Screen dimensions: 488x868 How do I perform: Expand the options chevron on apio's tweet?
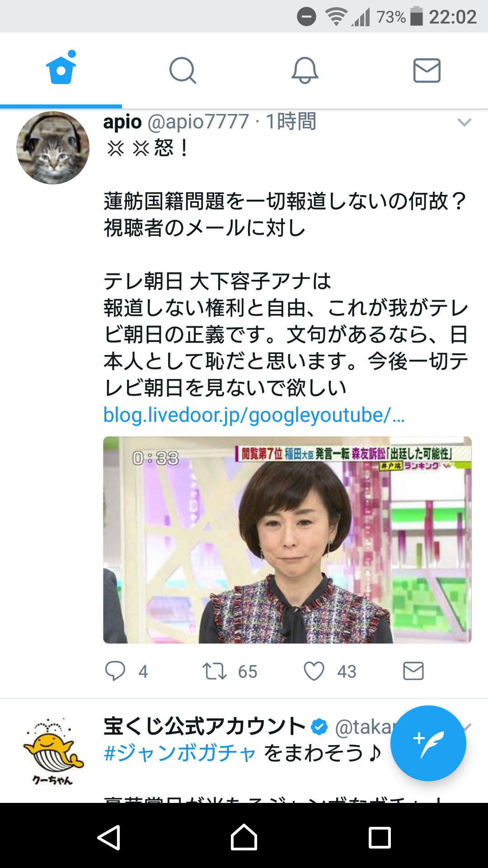(x=465, y=123)
